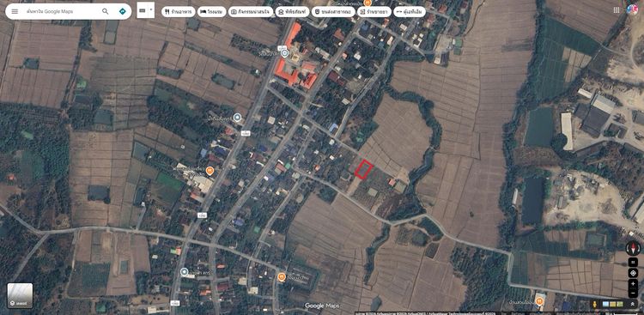The image size is (644, 315).
Task: Open the blue imagery thumbnail in bottom strip
Action: coord(605,304)
